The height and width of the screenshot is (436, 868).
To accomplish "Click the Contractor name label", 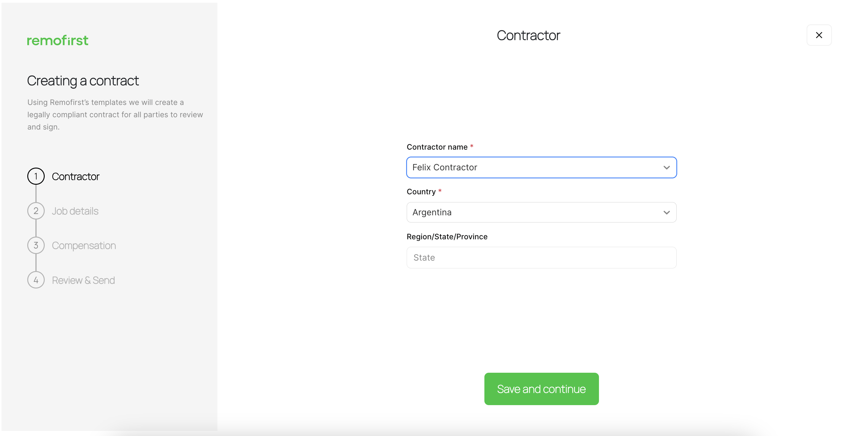I will [437, 147].
